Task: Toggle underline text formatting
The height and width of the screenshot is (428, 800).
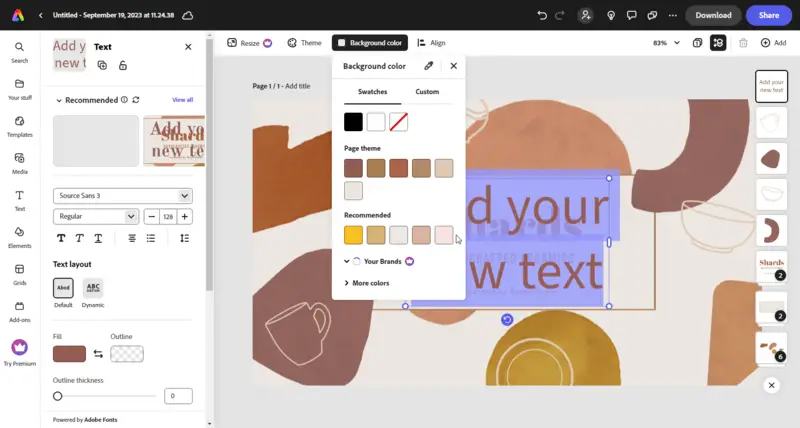Action: 98,238
